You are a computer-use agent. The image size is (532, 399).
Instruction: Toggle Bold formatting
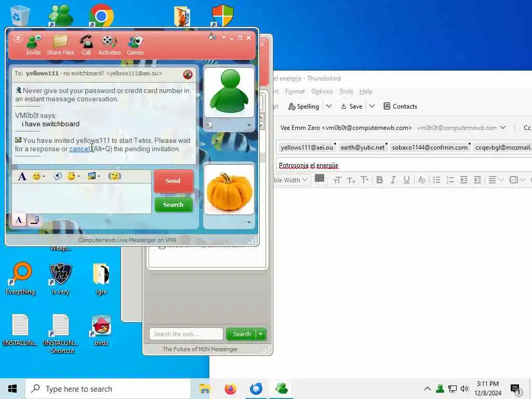(x=380, y=180)
